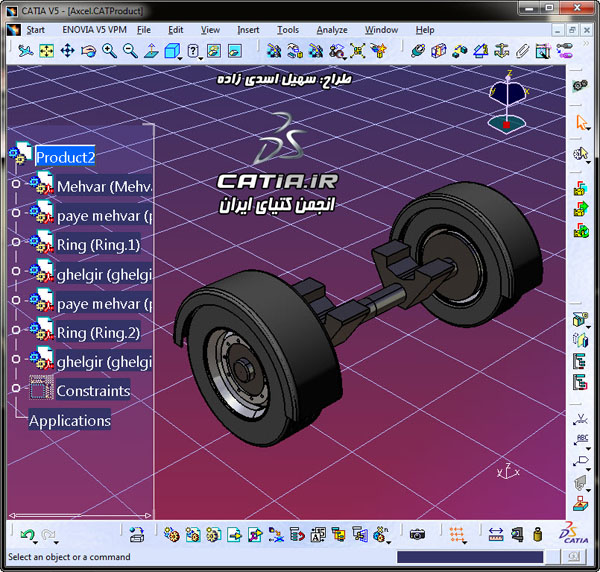Expand paye mehvar node below Mehvar
Screen dimensions: 600x572
[x=16, y=213]
